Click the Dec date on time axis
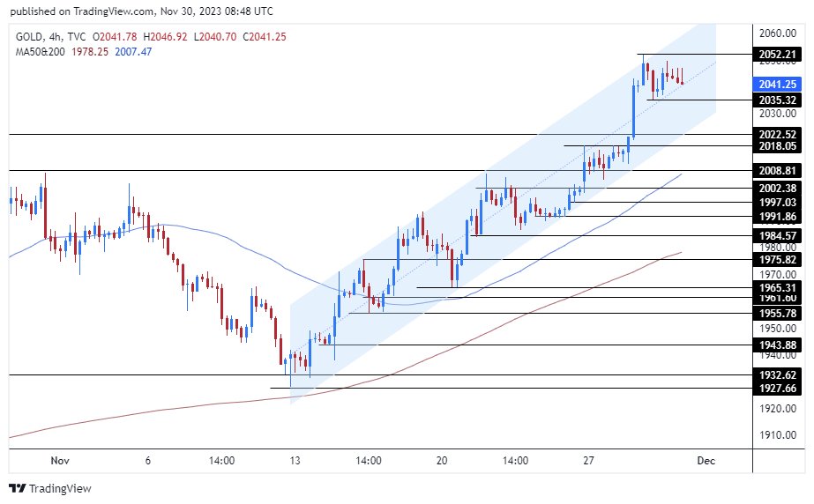Image resolution: width=814 pixels, height=504 pixels. click(706, 461)
